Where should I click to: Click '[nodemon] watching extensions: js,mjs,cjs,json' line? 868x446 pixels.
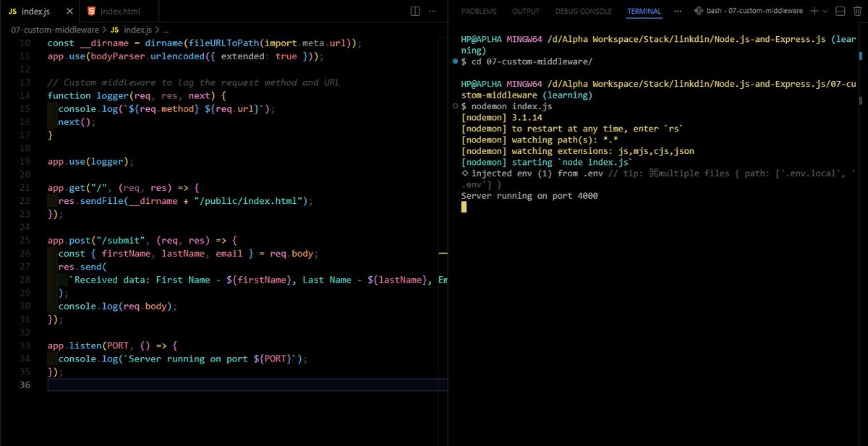click(577, 151)
